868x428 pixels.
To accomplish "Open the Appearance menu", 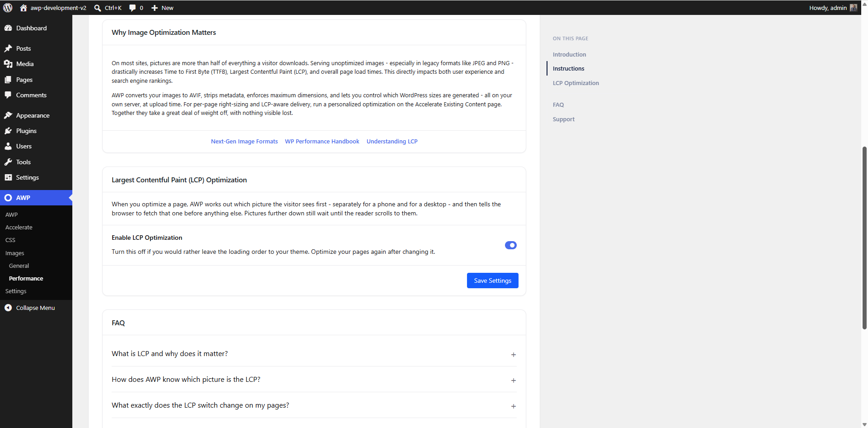I will 36,115.
